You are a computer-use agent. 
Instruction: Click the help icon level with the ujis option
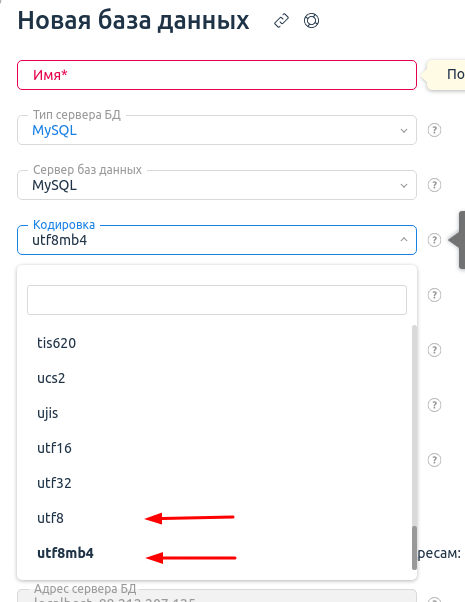[x=434, y=405]
